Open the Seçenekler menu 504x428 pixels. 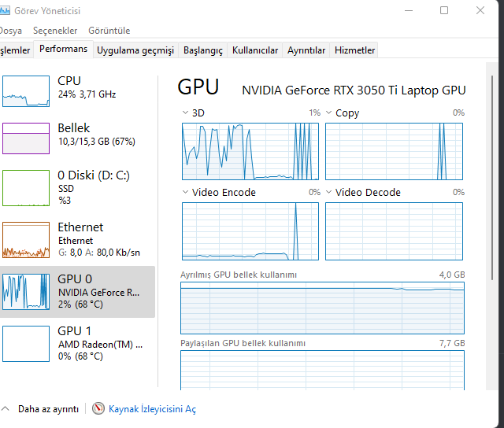coord(55,31)
